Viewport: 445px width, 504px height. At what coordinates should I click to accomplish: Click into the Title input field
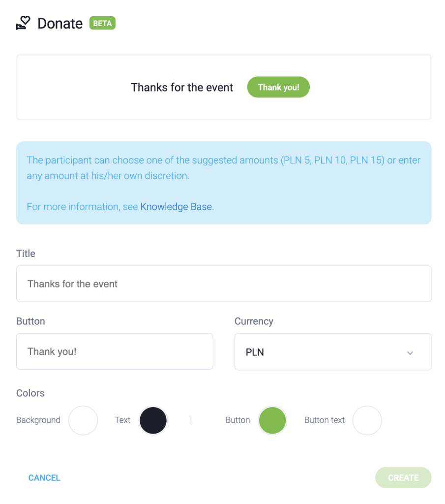224,284
